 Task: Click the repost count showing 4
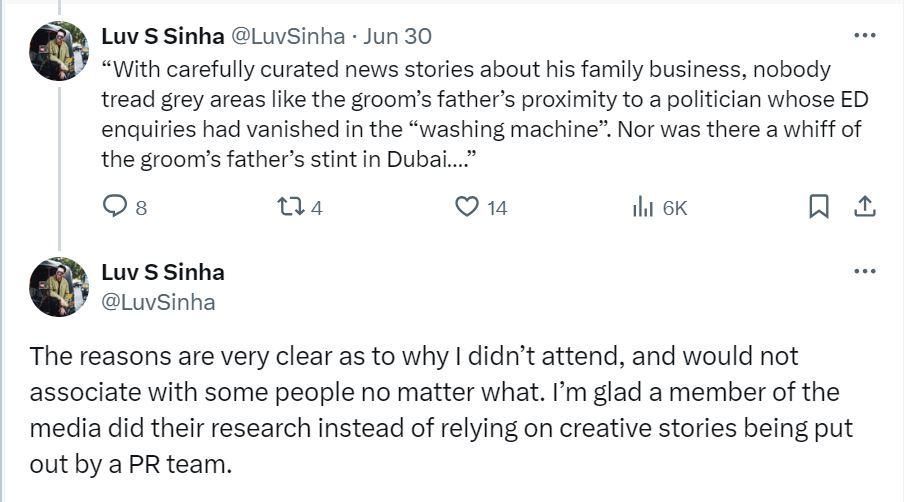[316, 208]
